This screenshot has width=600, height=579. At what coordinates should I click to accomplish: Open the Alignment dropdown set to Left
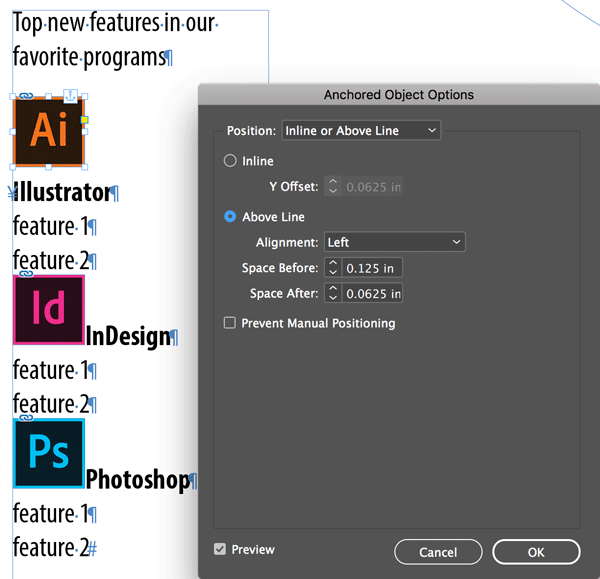pos(395,242)
